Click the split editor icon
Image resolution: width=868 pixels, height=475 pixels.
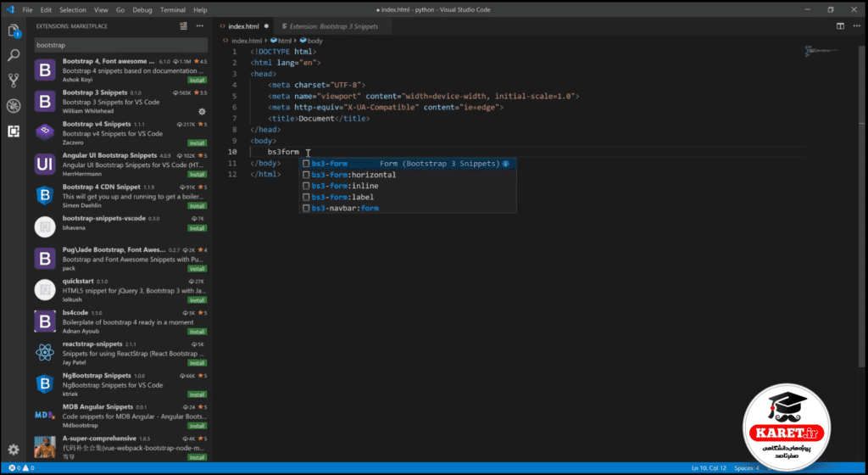tap(840, 26)
